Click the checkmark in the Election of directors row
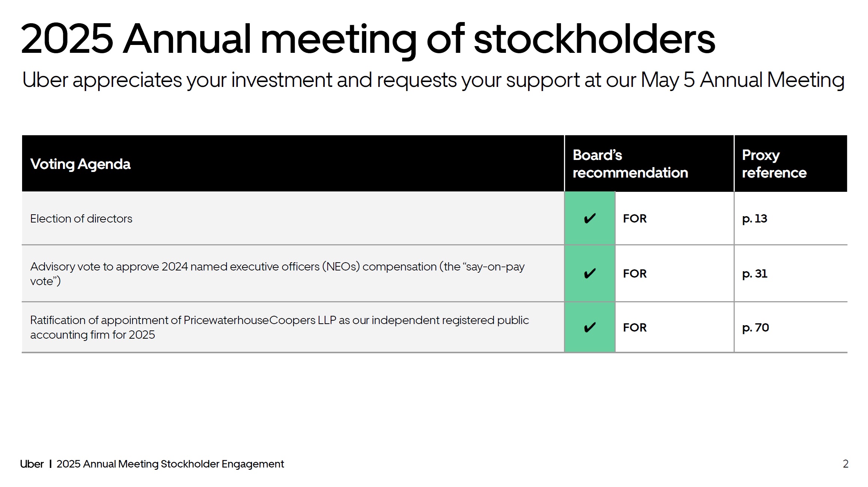The width and height of the screenshot is (868, 487). [x=590, y=218]
